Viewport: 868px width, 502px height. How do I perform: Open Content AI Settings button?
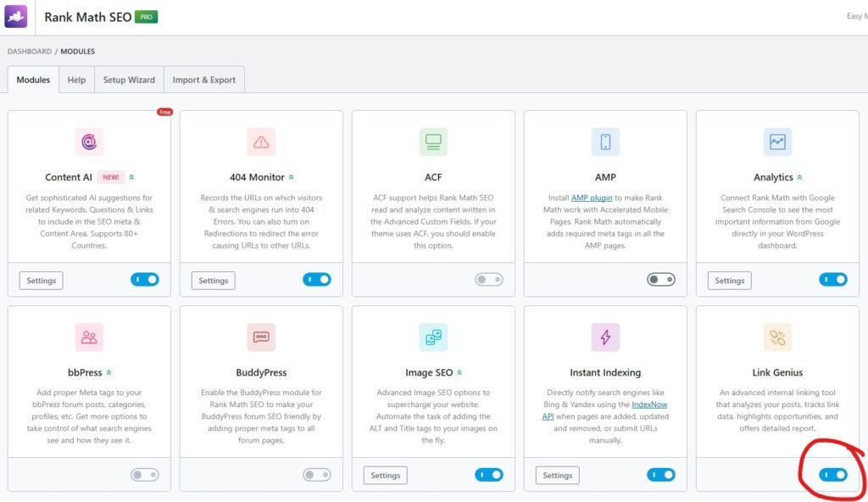[x=42, y=281]
